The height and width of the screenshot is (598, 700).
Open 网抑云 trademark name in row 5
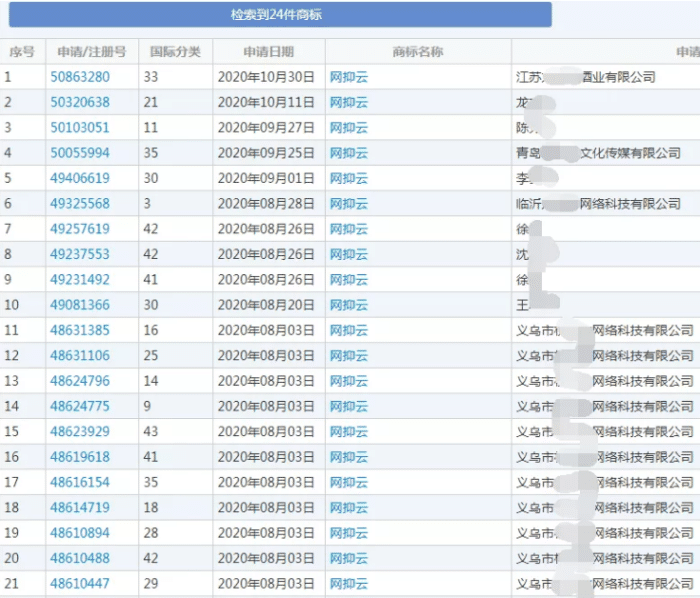(x=349, y=179)
